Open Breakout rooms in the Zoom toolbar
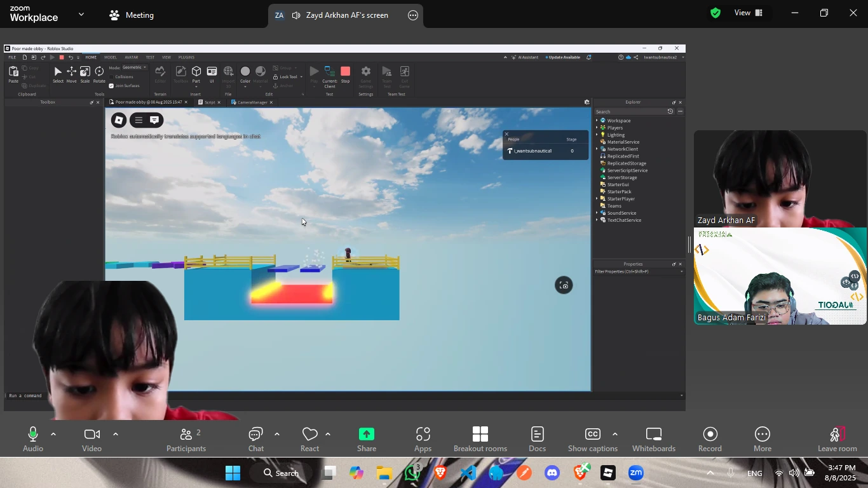The width and height of the screenshot is (868, 488). [480, 438]
